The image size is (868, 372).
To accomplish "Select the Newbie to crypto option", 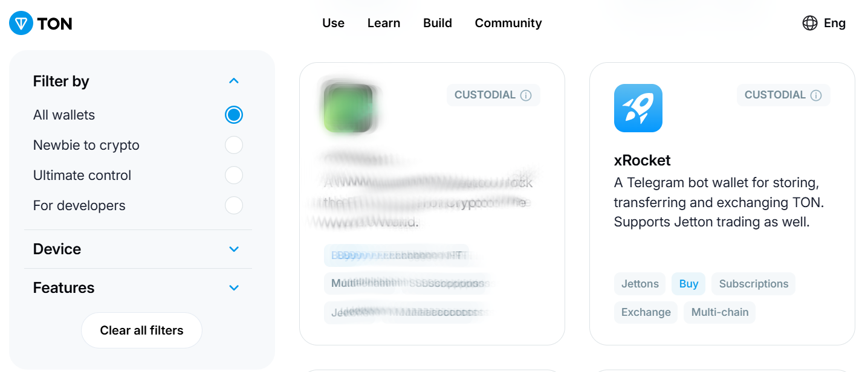I will (233, 145).
